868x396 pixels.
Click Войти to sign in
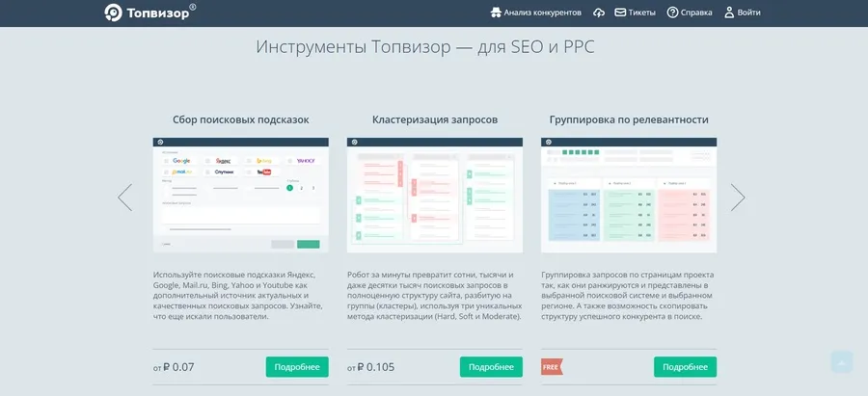coord(742,13)
